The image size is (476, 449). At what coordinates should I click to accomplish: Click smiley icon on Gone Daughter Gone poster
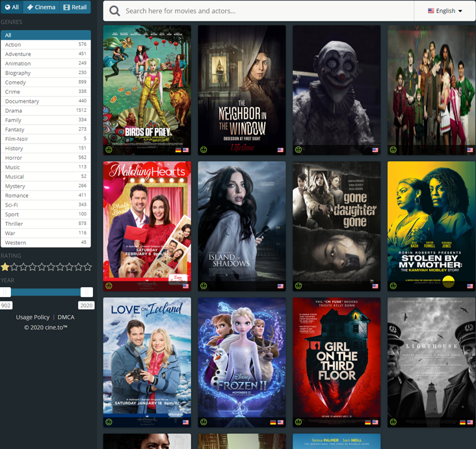(298, 286)
